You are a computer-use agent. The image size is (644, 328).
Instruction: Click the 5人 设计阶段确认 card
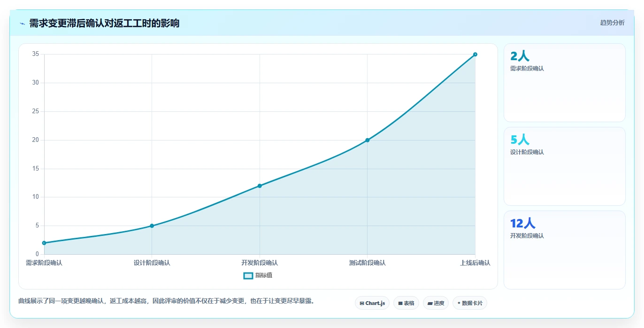565,166
